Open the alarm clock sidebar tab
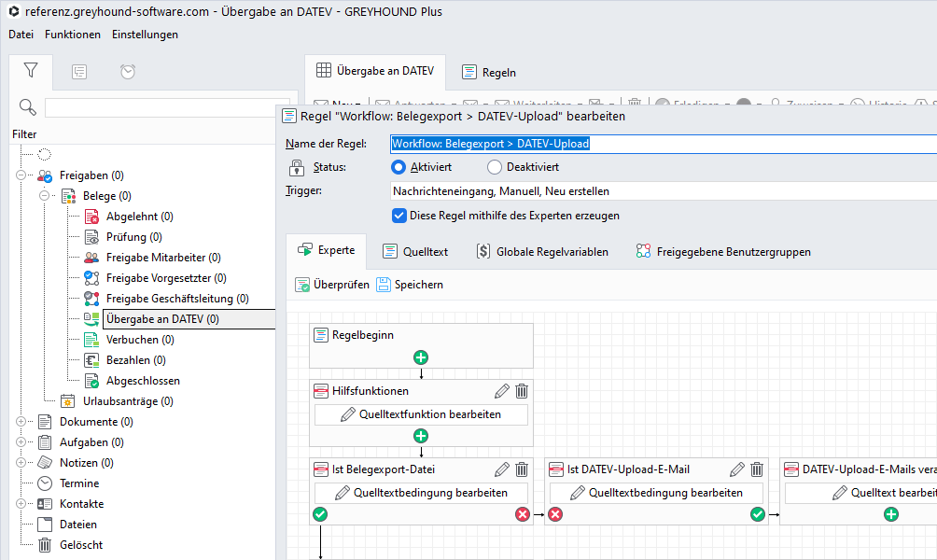 point(127,72)
